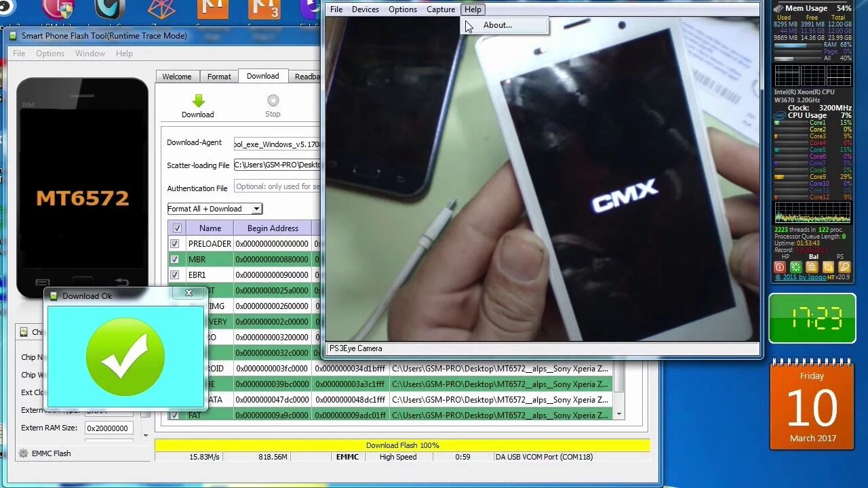This screenshot has height=488, width=868.
Task: Click the Core9 usage bar
Action: point(791,177)
